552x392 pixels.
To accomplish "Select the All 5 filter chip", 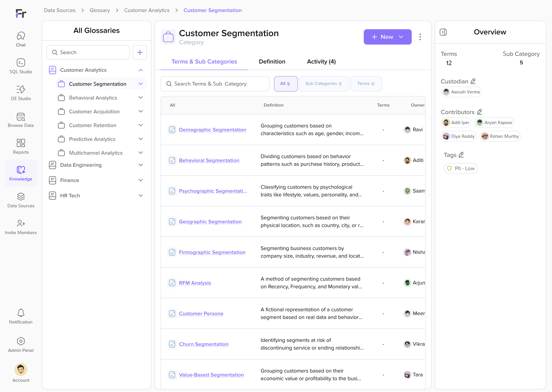I will (x=286, y=84).
